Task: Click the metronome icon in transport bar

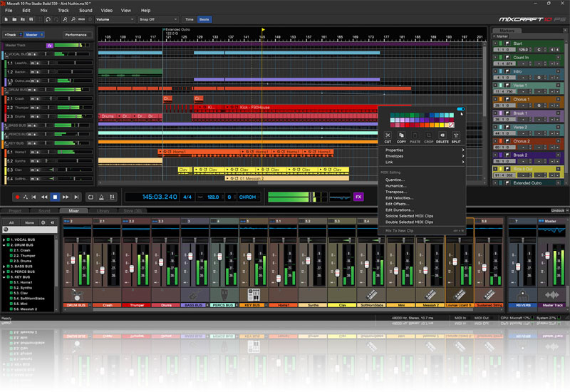Action: [x=101, y=197]
